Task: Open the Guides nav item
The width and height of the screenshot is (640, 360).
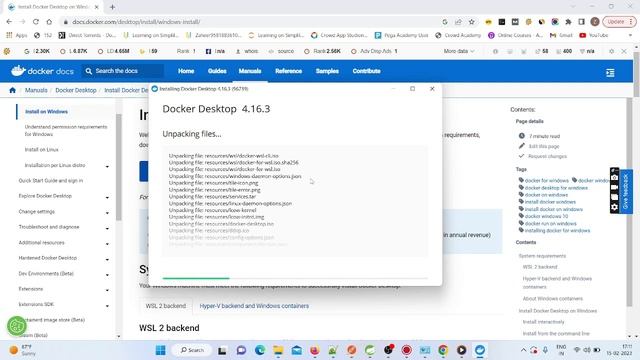Action: (x=217, y=71)
